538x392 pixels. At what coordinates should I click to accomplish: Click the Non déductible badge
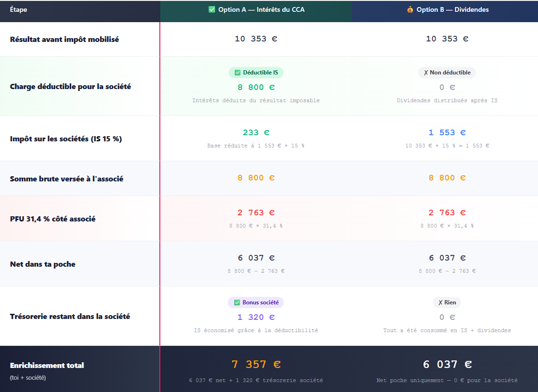point(447,73)
